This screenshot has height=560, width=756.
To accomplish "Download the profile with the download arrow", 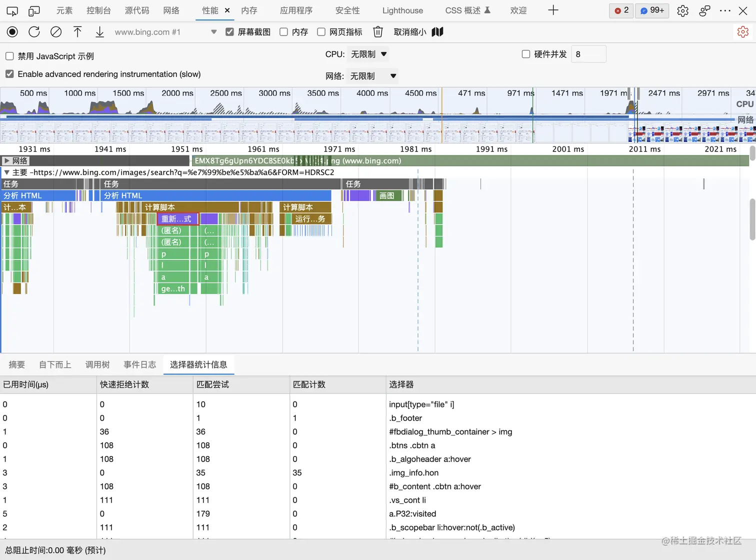I will coord(99,32).
